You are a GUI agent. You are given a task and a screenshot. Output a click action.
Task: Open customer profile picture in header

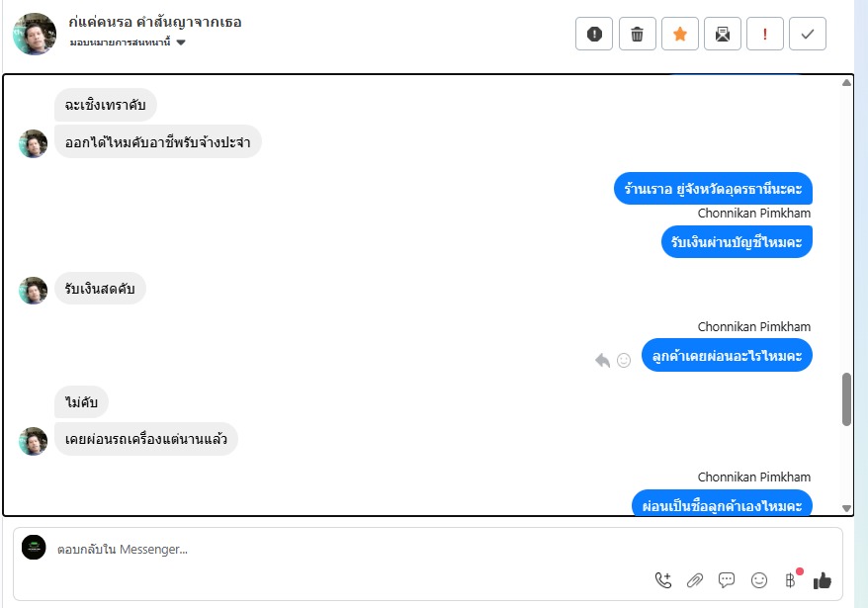(x=35, y=35)
